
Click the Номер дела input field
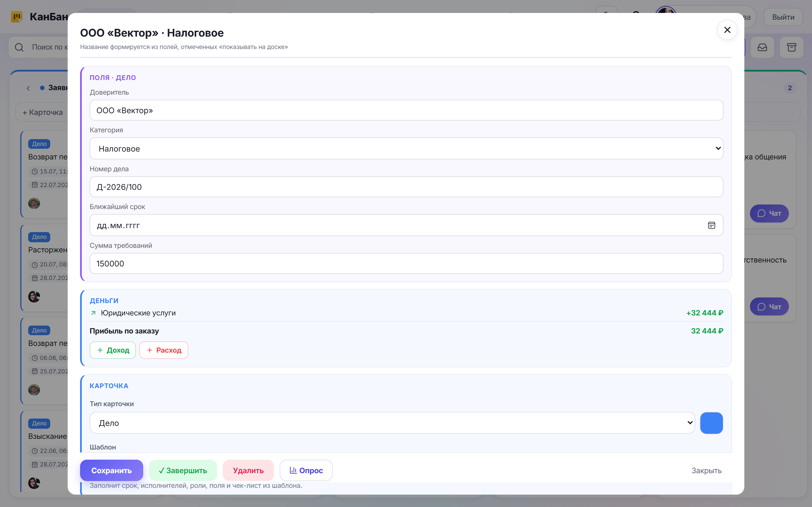(406, 187)
